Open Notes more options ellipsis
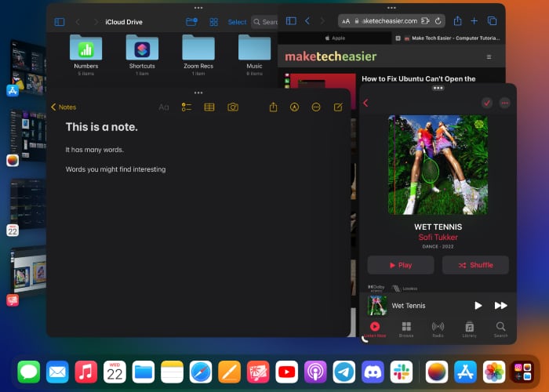The image size is (549, 392). click(x=316, y=107)
